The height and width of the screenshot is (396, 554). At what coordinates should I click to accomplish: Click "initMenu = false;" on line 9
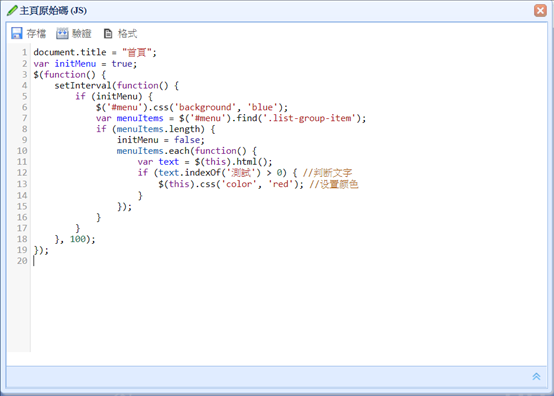pos(161,140)
